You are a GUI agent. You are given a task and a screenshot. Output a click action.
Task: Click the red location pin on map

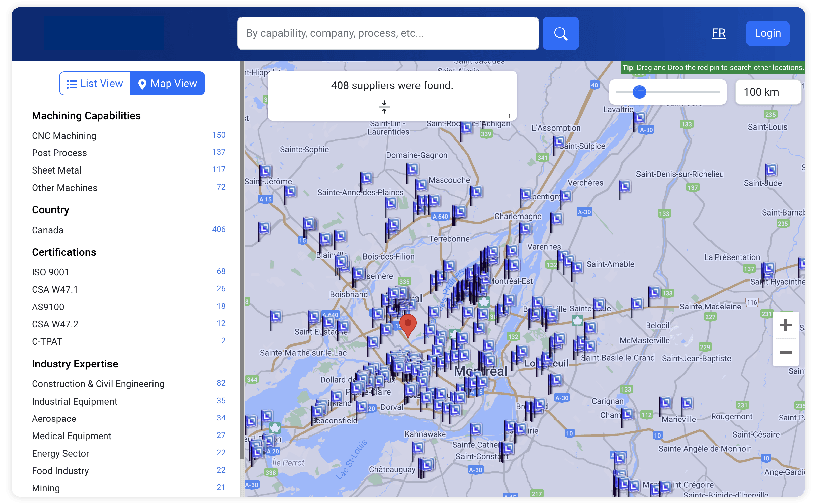pyautogui.click(x=407, y=324)
